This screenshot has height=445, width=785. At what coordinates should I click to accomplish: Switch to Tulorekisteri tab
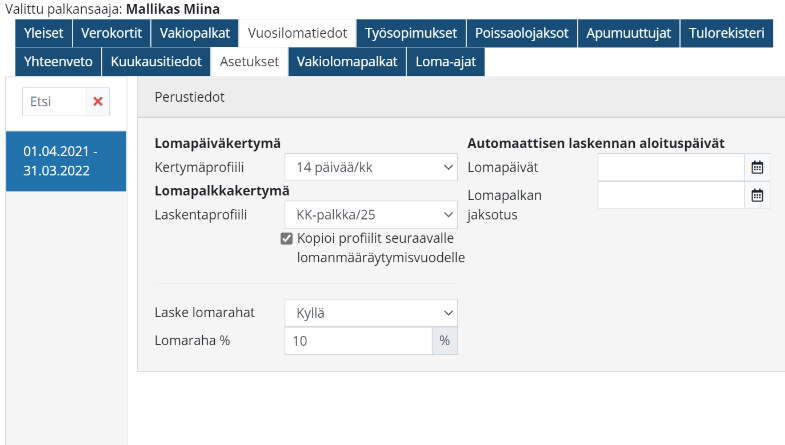[x=727, y=34]
